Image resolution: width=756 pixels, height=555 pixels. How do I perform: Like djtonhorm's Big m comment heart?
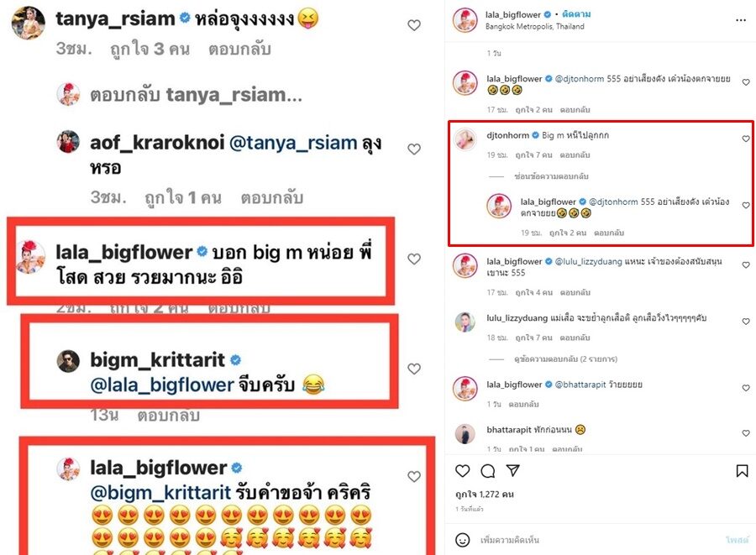746,139
